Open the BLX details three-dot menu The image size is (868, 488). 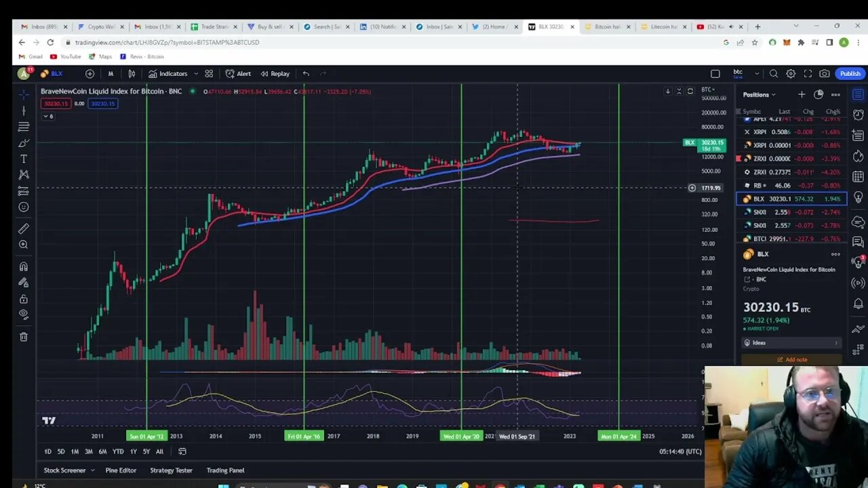(x=835, y=254)
